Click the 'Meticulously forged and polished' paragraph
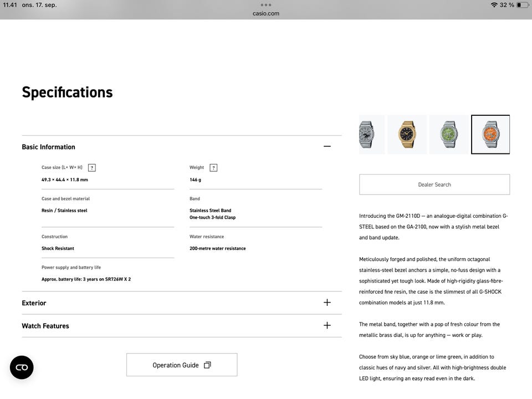Screen dimensions: 532x399 431,281
